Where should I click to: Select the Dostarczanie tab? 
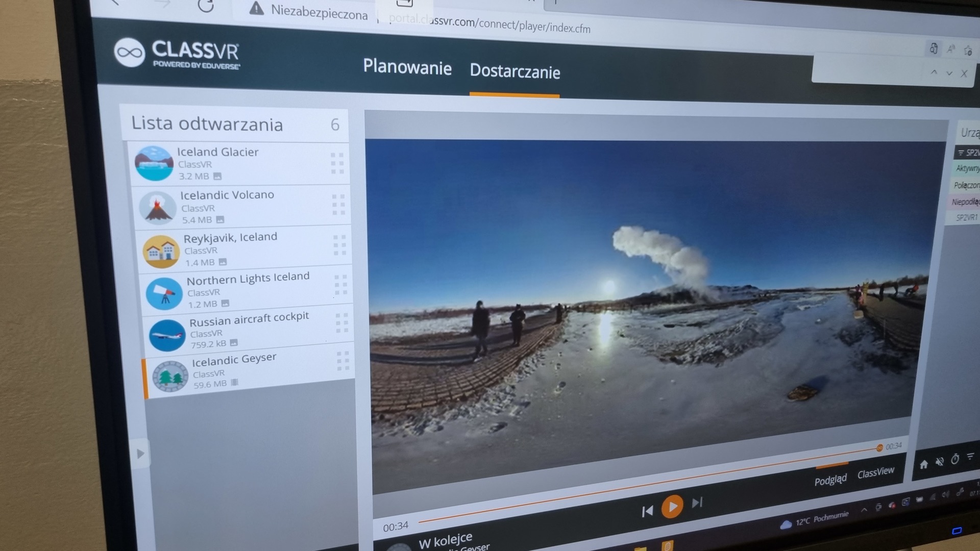coord(514,71)
